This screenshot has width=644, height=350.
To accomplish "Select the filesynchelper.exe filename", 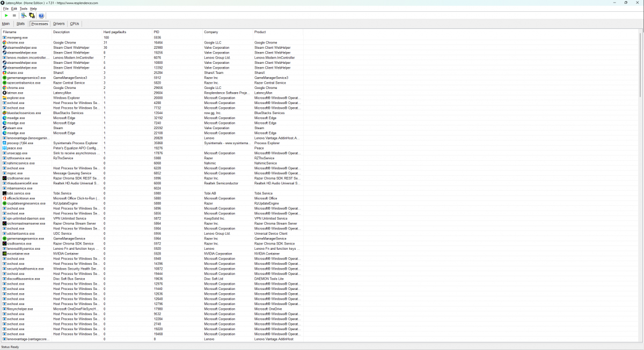I will point(20,309).
